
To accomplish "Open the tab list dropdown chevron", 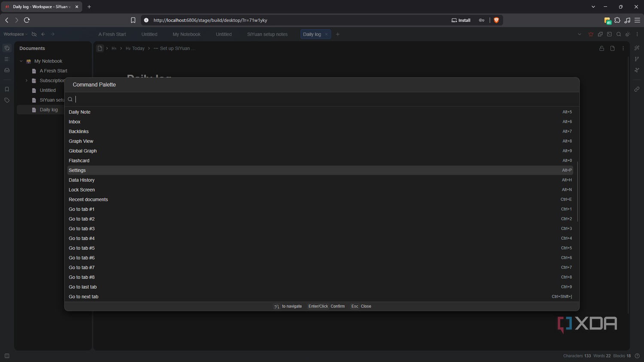I will coord(580,34).
